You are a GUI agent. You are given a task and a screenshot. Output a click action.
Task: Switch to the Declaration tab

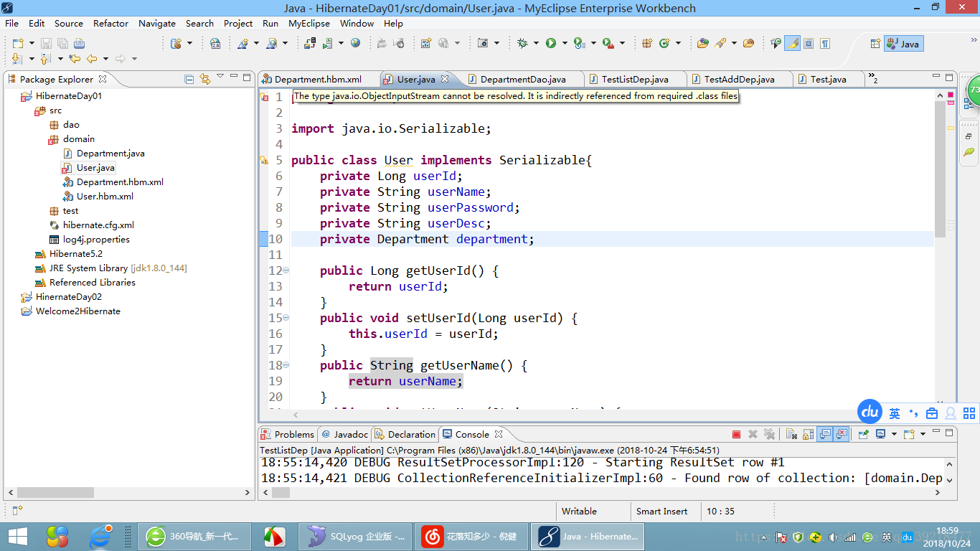[405, 434]
